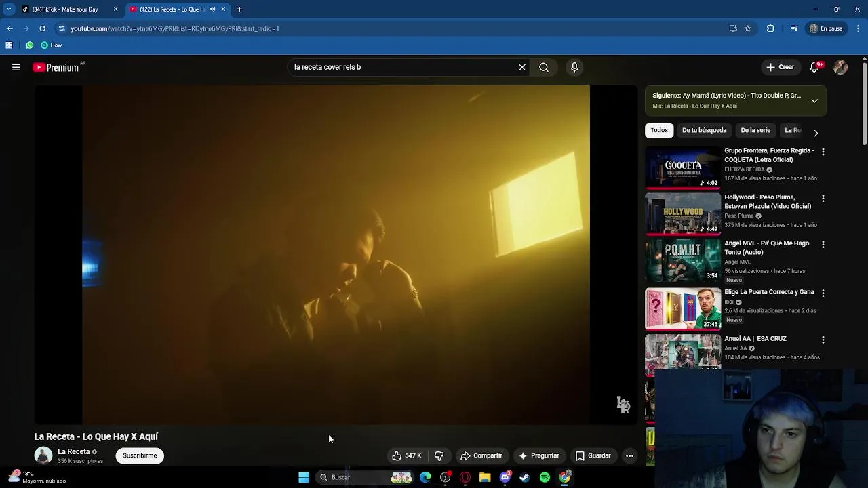
Task: Open Discord from the taskbar
Action: pos(505,477)
